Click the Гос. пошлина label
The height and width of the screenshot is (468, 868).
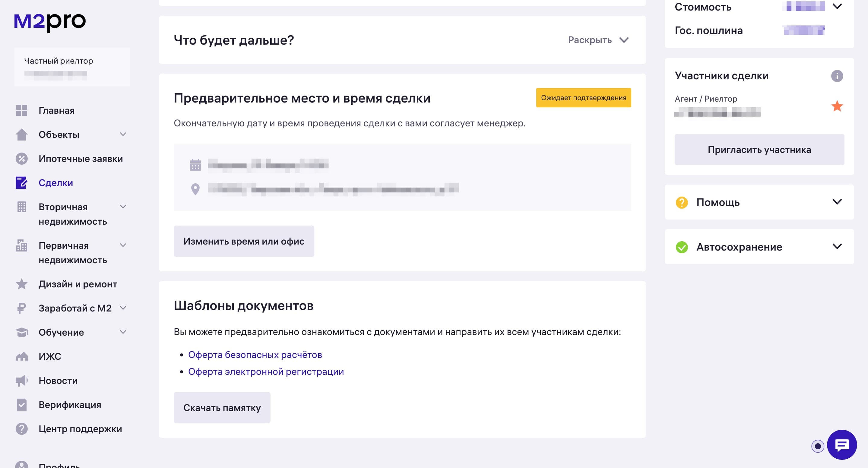[709, 31]
